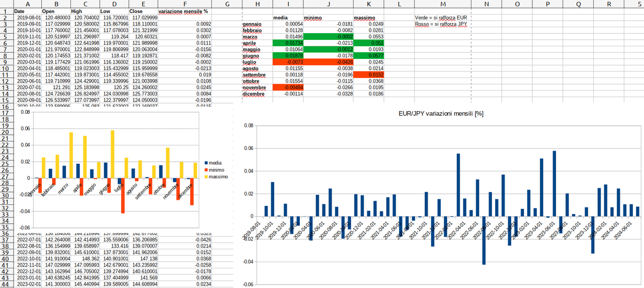Click the Date header cell

(27, 11)
